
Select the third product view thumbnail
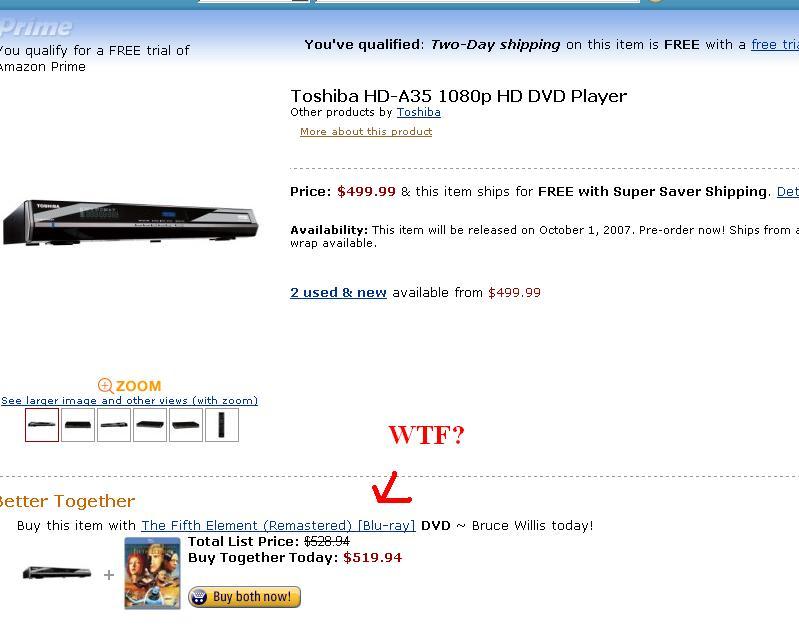(x=114, y=425)
